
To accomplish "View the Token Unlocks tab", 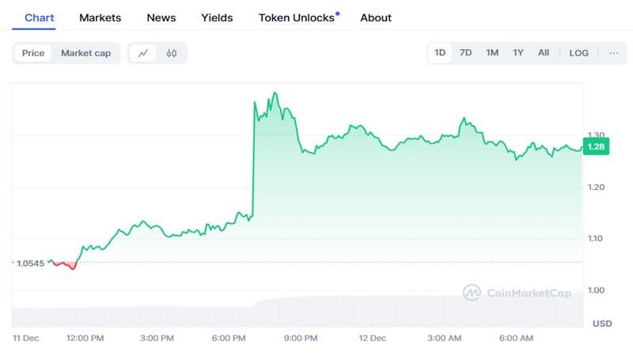I will coord(297,17).
